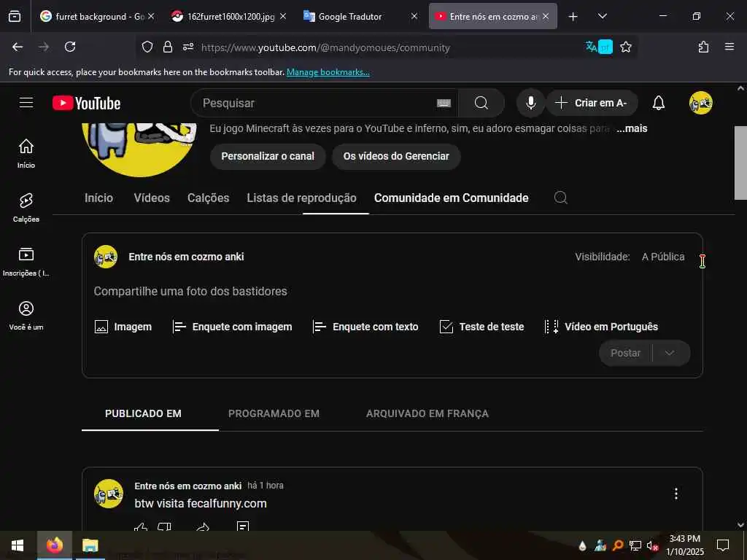The image size is (747, 560).
Task: Open the Windows notification center
Action: (x=723, y=545)
